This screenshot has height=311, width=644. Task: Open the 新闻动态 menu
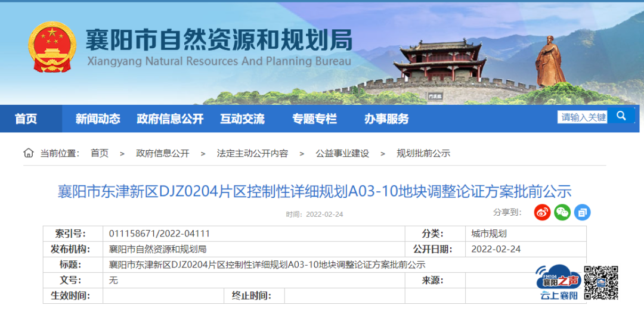coord(98,119)
